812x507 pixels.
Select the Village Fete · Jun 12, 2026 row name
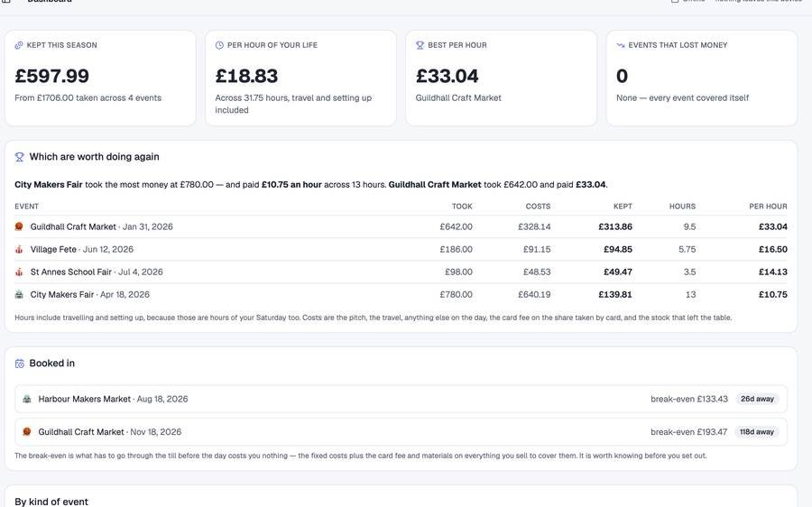coord(82,250)
